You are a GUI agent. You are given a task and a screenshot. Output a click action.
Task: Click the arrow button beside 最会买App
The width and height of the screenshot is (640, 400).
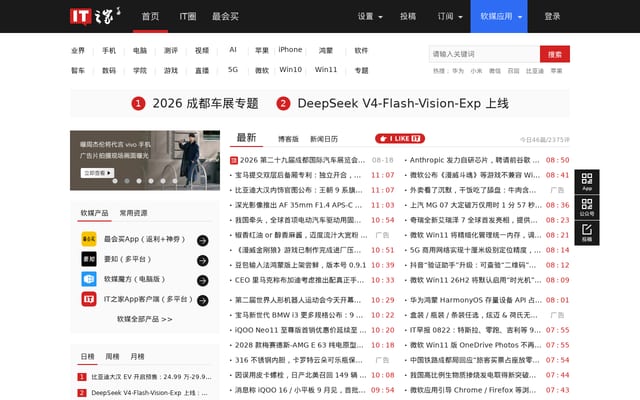[202, 240]
